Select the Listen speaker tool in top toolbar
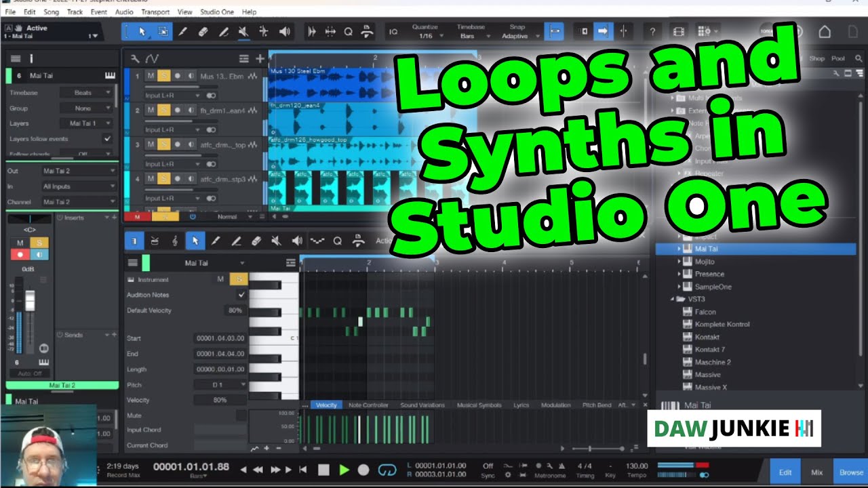Viewport: 868px width, 488px height. coord(284,31)
